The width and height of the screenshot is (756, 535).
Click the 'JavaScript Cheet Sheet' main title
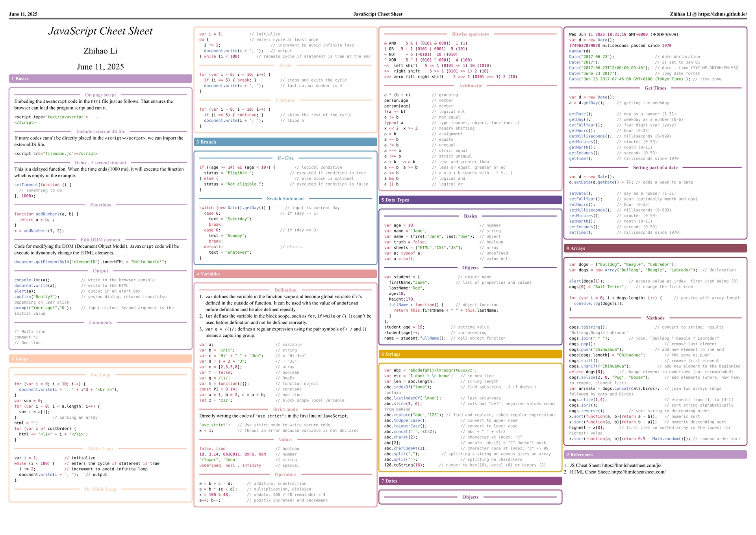coord(100,31)
